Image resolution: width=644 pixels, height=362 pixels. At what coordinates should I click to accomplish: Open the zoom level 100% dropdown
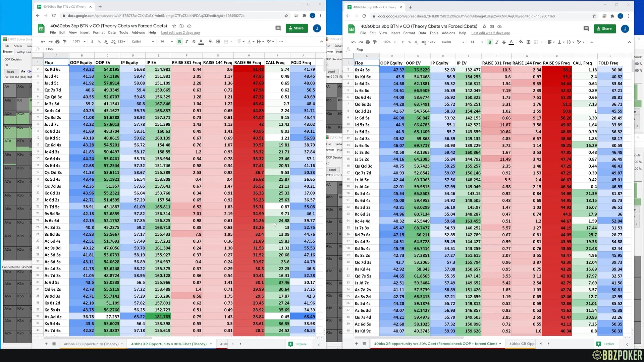78,42
